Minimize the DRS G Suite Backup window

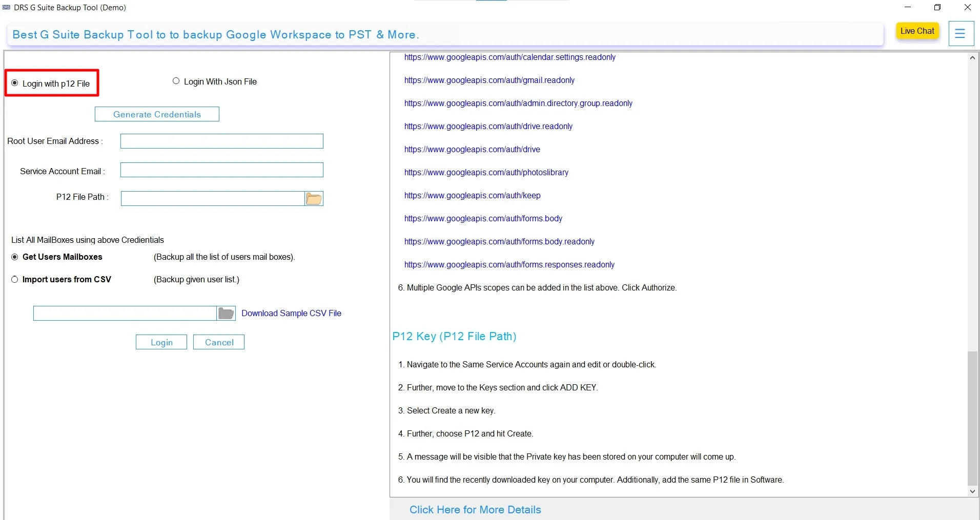(908, 7)
